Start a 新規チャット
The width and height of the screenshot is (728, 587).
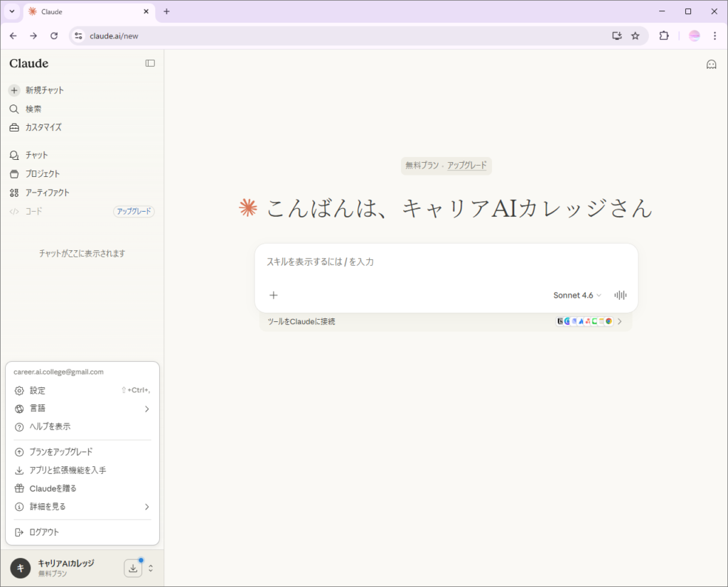point(44,90)
